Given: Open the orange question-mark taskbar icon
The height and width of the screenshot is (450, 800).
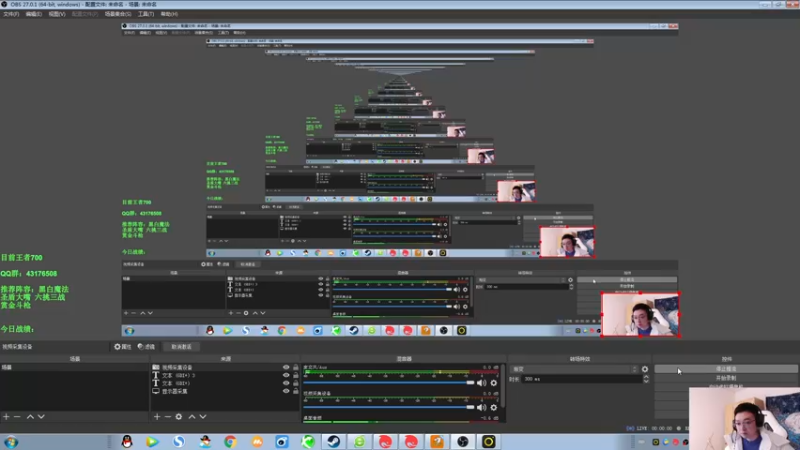Looking at the screenshot, I should (x=437, y=442).
